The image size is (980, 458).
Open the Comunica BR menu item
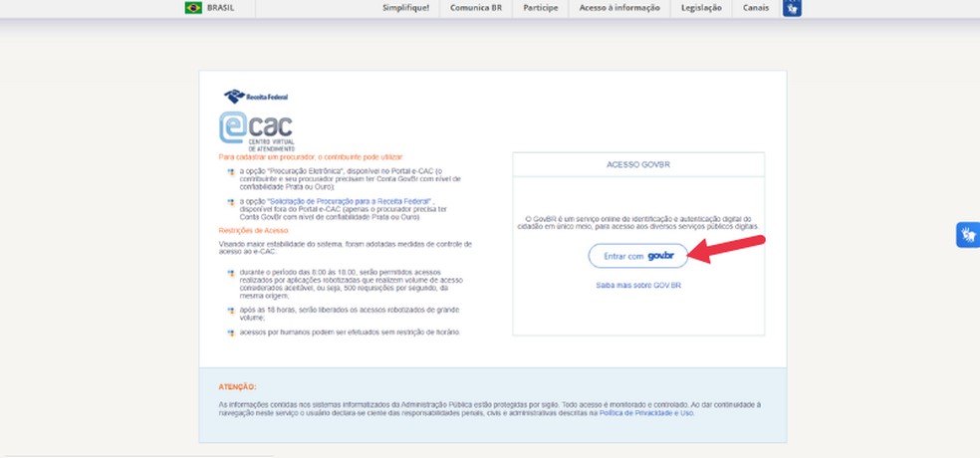point(476,8)
